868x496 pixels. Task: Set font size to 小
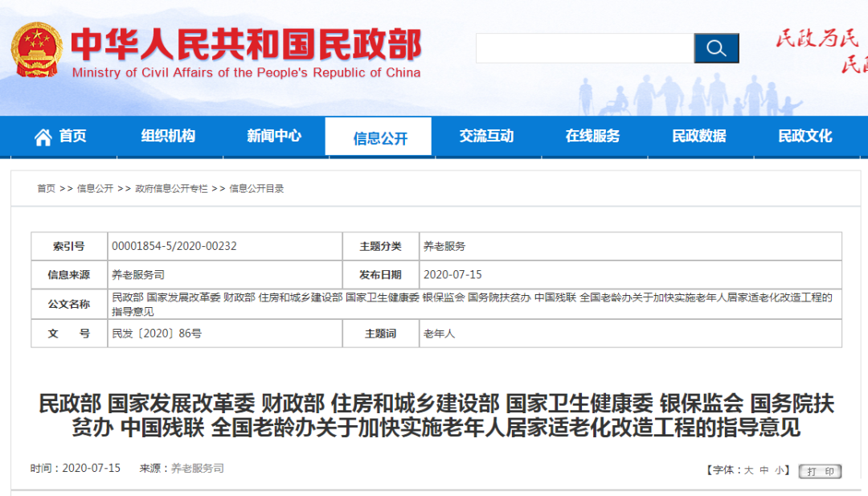(780, 470)
